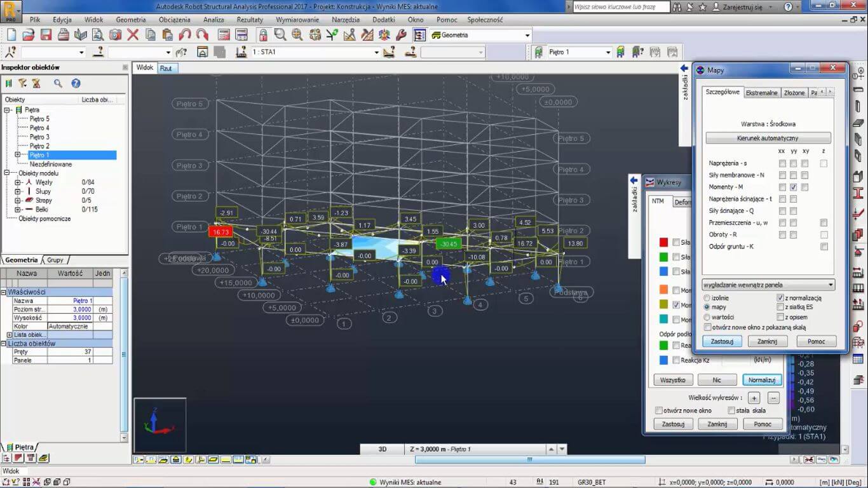Click the Save project floppy disk icon
Viewport: 868px width, 488px height.
(46, 35)
